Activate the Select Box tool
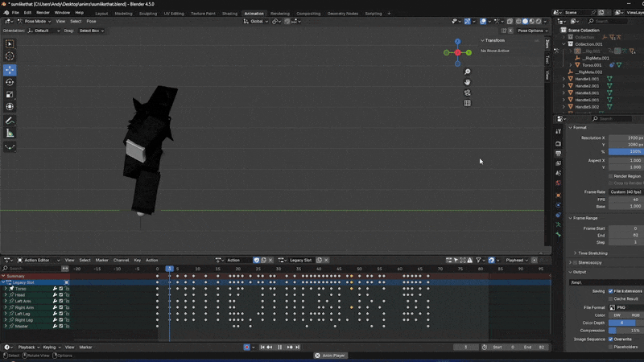This screenshot has width=644, height=362. coord(10,44)
